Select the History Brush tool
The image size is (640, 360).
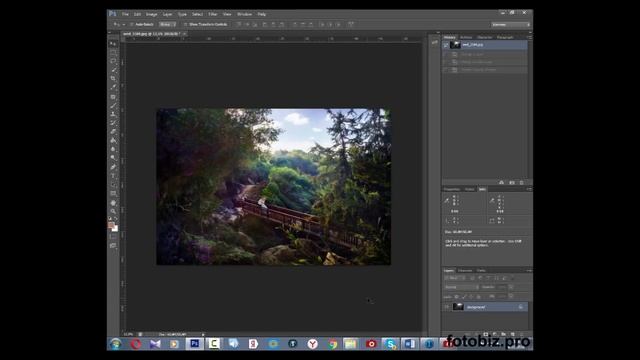click(x=113, y=123)
